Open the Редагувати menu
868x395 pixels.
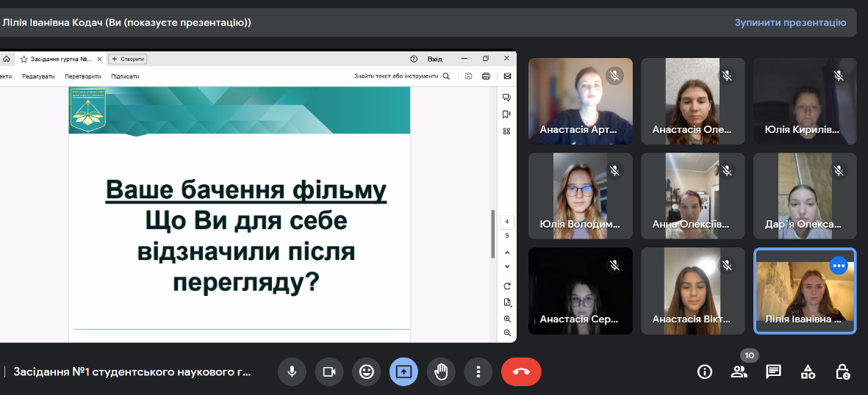coord(38,76)
